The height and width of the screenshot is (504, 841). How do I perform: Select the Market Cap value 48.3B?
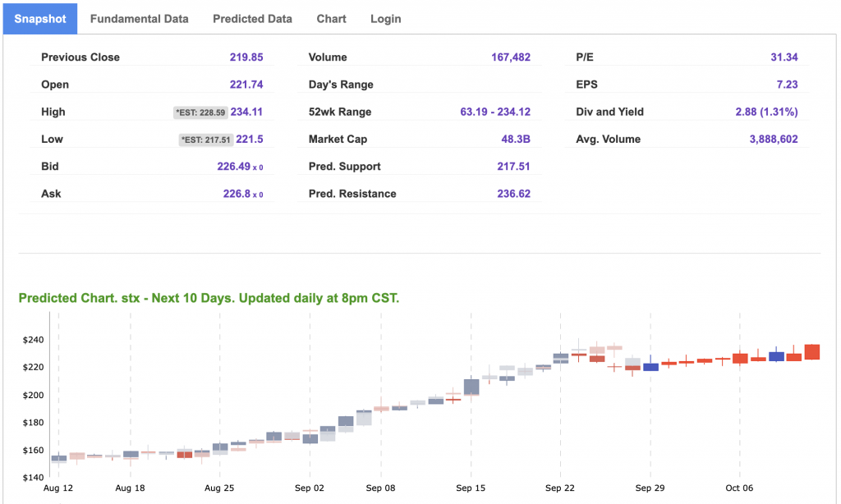tap(515, 140)
